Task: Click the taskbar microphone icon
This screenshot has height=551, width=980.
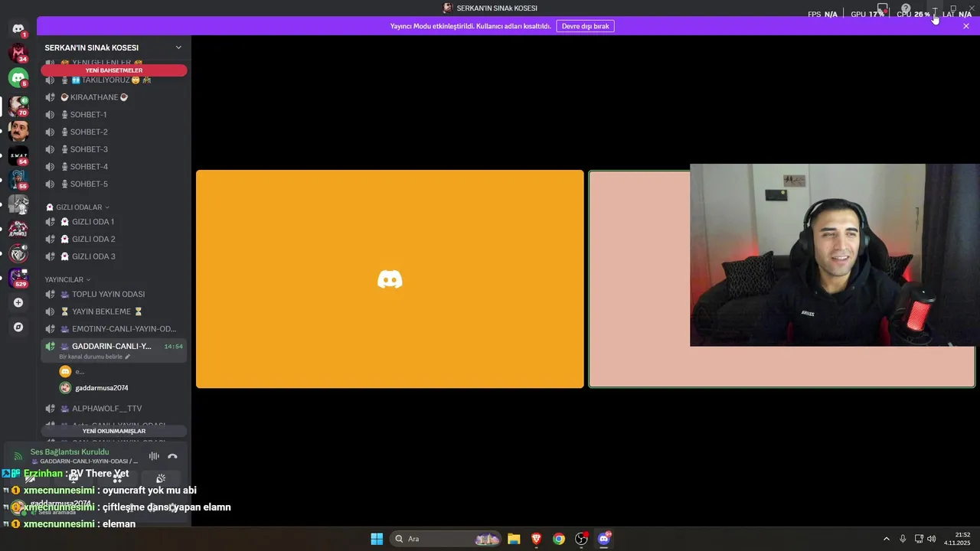Action: [903, 539]
